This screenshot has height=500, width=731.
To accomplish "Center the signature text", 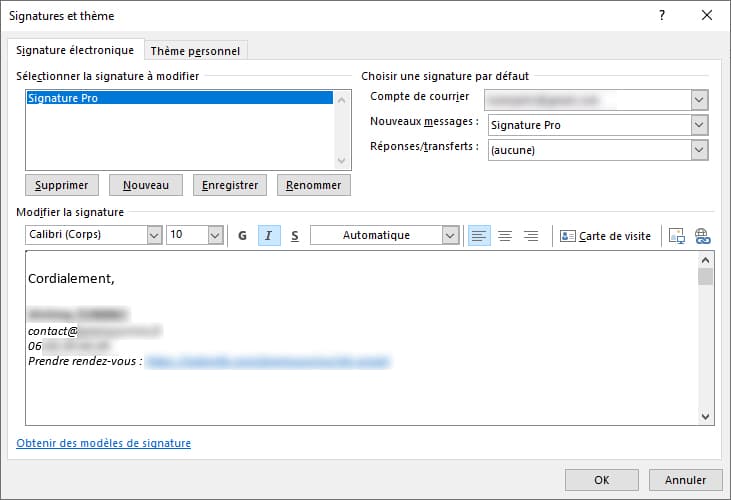I will pyautogui.click(x=505, y=236).
